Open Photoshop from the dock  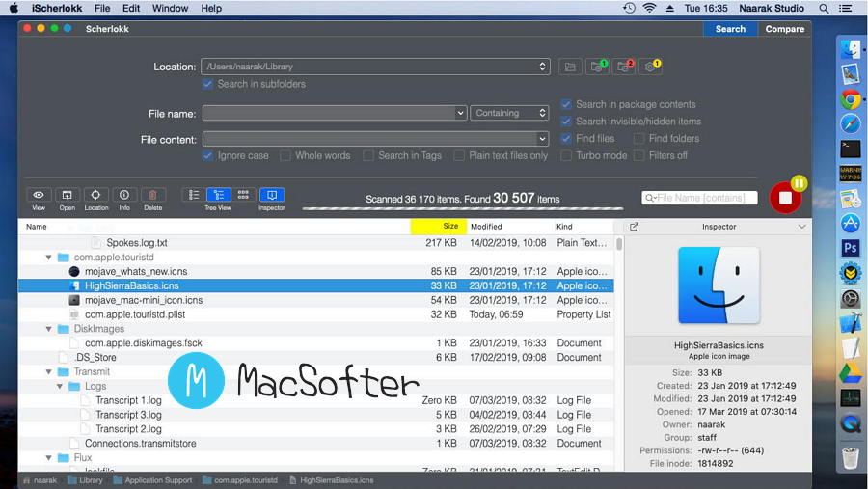coord(851,247)
